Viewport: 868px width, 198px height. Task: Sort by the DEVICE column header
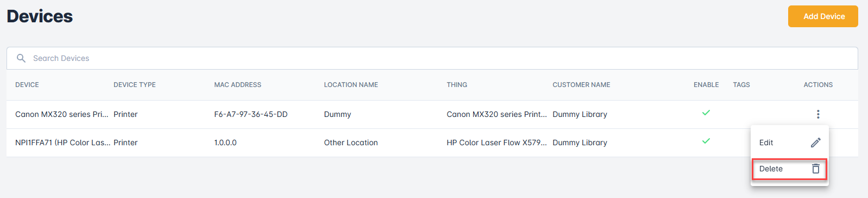(x=27, y=85)
